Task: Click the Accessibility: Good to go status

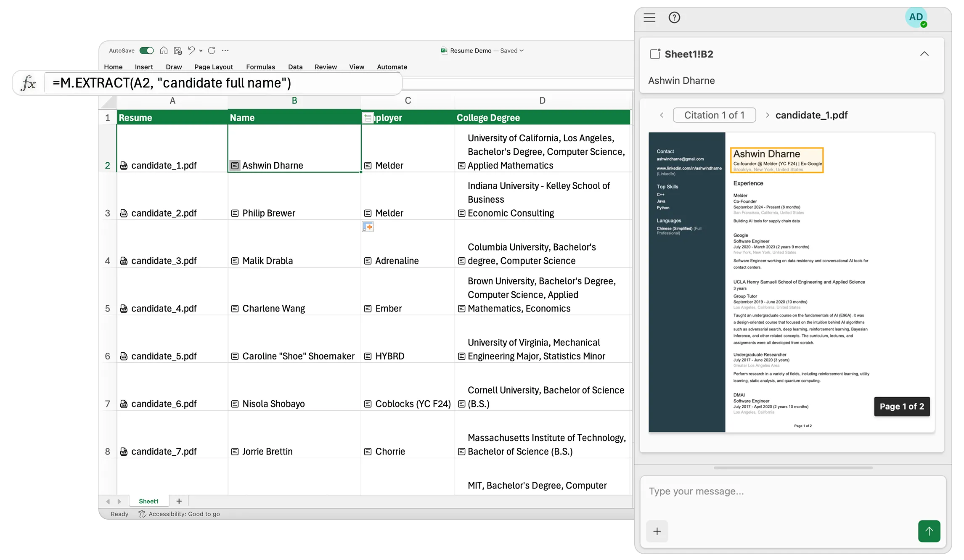Action: click(180, 514)
